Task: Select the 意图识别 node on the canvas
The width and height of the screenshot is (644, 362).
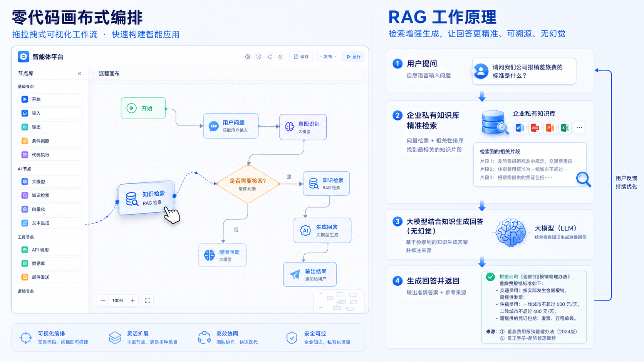Action: point(303,127)
